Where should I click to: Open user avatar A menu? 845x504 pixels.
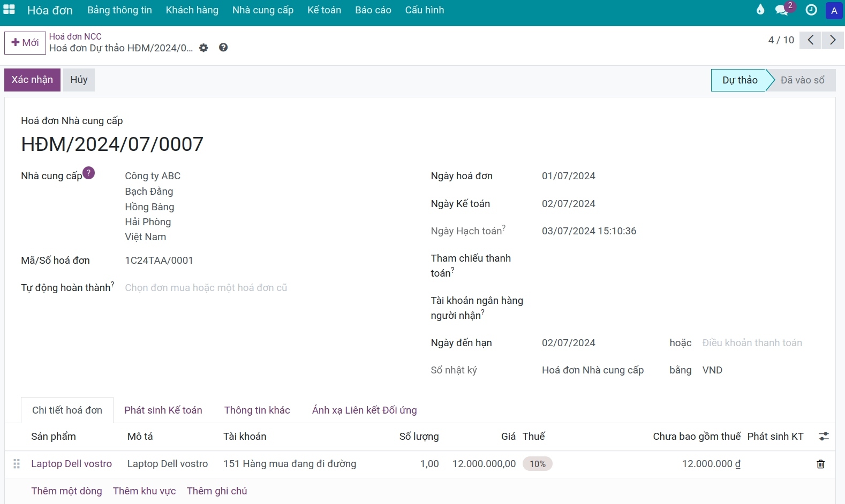click(834, 10)
